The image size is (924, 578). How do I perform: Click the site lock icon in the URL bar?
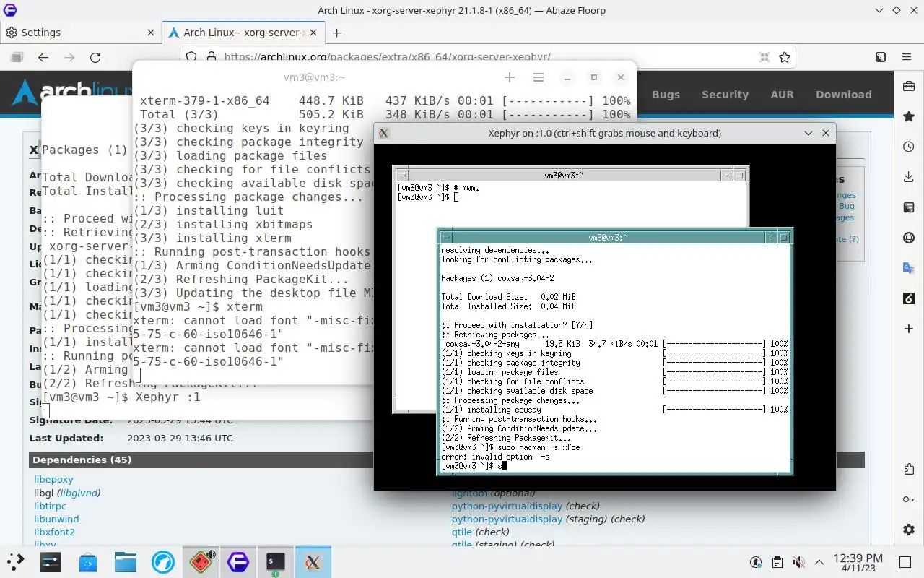[x=211, y=57]
